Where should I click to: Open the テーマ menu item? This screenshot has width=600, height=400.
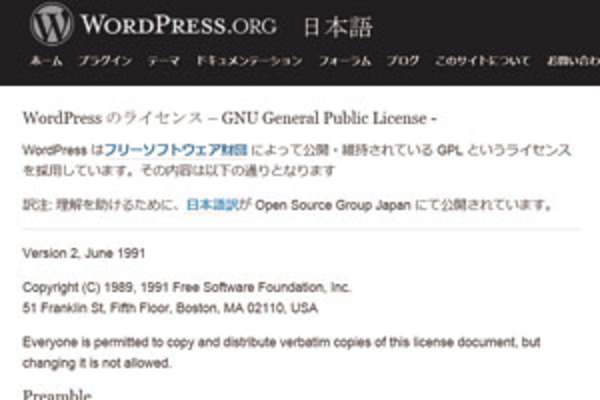coord(164,61)
